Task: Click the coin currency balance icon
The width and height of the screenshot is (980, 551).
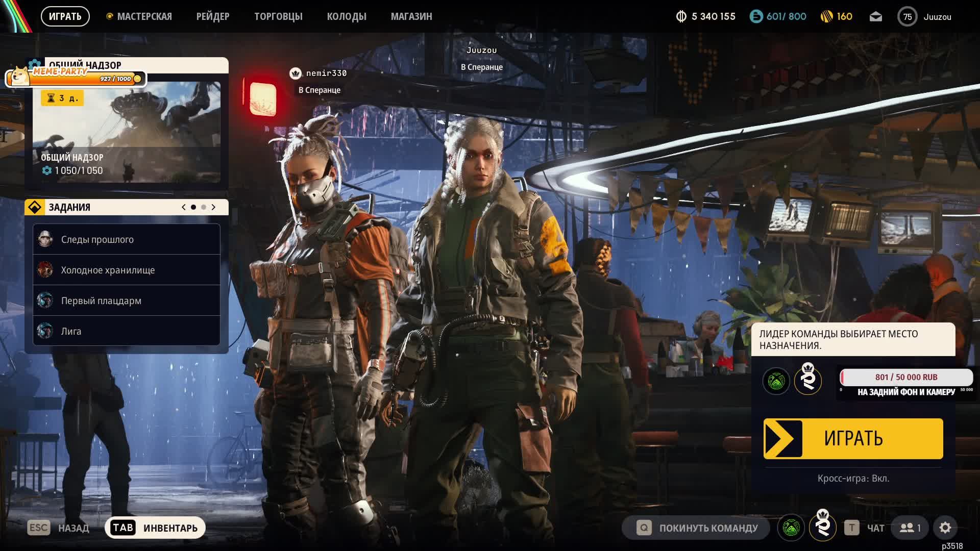Action: (681, 17)
